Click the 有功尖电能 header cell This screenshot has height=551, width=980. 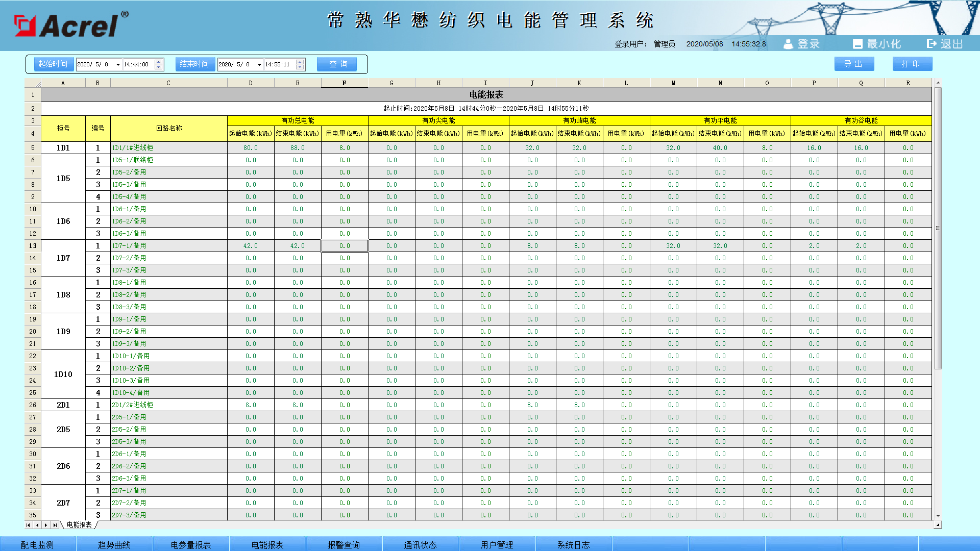click(x=438, y=121)
